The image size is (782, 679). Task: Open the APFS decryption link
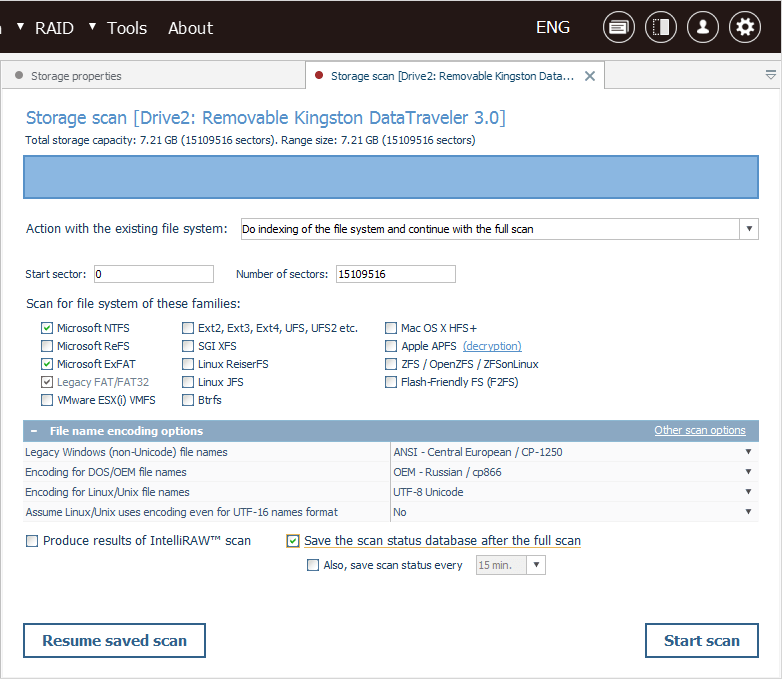(492, 346)
